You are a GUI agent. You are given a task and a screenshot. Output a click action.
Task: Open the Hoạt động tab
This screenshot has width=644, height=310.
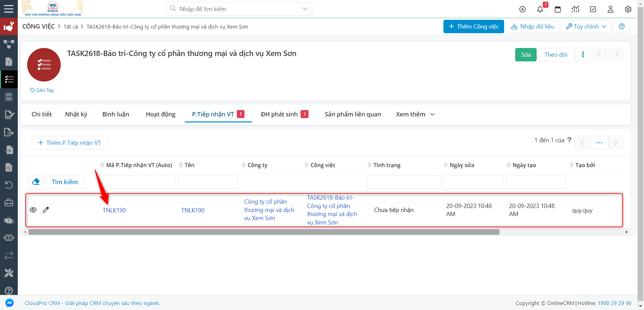click(x=161, y=114)
